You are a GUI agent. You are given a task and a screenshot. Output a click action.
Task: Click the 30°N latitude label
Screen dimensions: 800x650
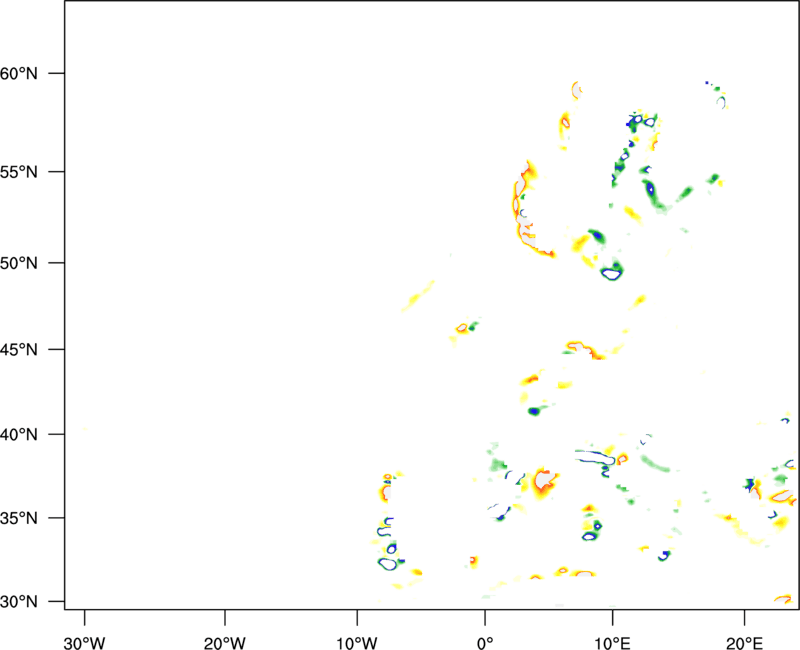pyautogui.click(x=19, y=602)
